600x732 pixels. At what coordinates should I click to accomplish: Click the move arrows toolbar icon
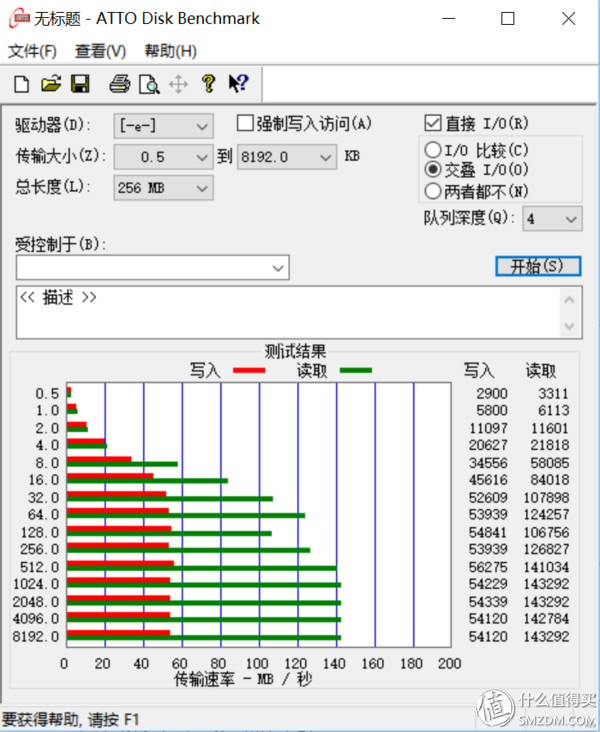click(178, 85)
